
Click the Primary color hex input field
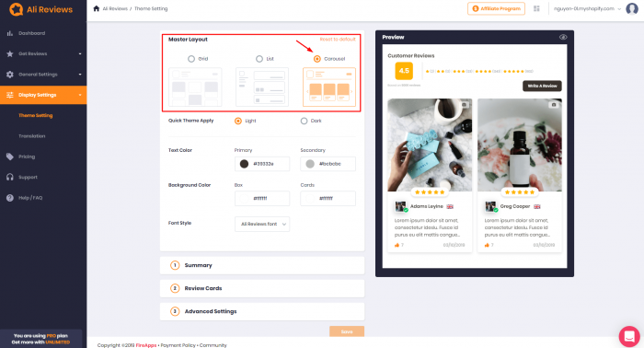tap(262, 164)
